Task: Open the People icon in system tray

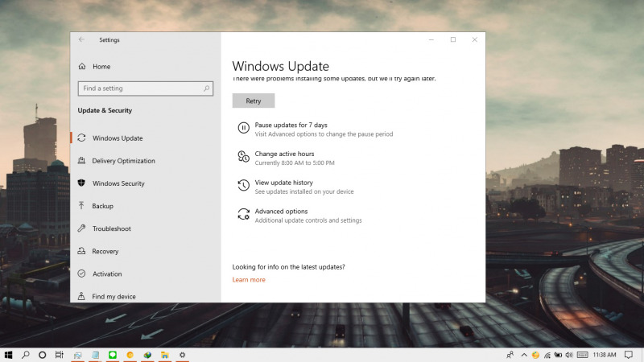Action: click(x=510, y=355)
